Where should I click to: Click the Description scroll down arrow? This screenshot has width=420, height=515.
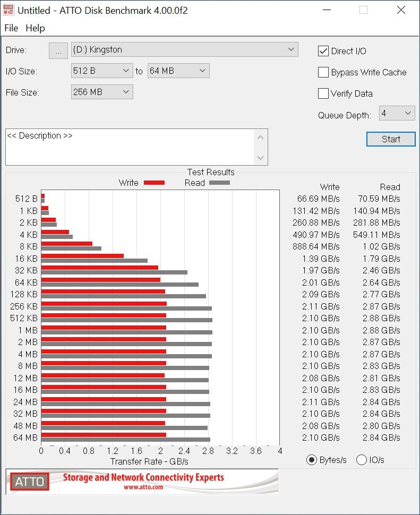(260, 158)
